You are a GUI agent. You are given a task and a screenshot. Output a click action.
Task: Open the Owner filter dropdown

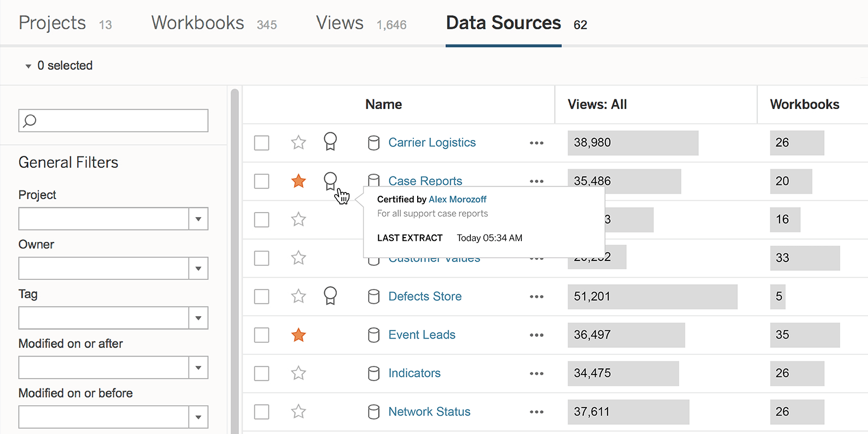click(198, 269)
